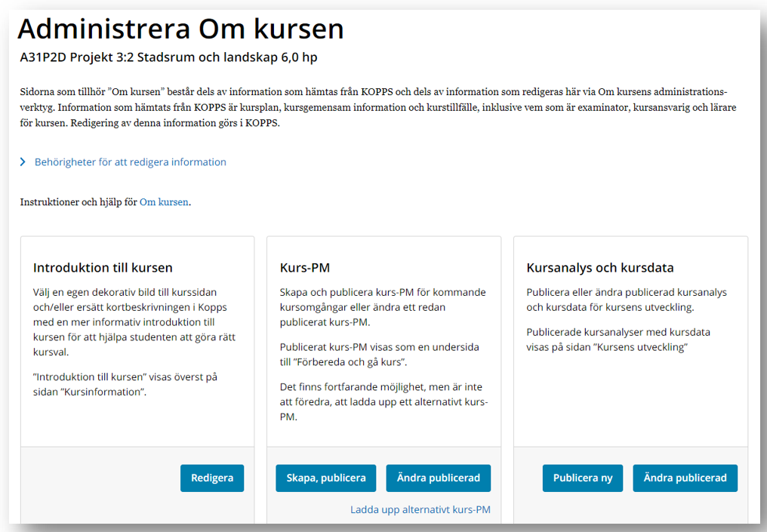Open "Ladda upp alternativt kurs-PM" link
Viewport: 767px width, 532px height.
420,509
